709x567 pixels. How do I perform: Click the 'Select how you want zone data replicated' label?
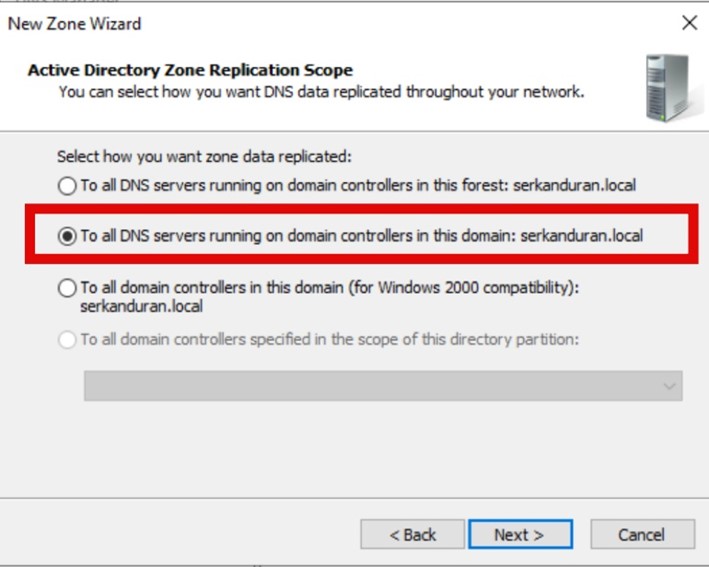point(204,156)
